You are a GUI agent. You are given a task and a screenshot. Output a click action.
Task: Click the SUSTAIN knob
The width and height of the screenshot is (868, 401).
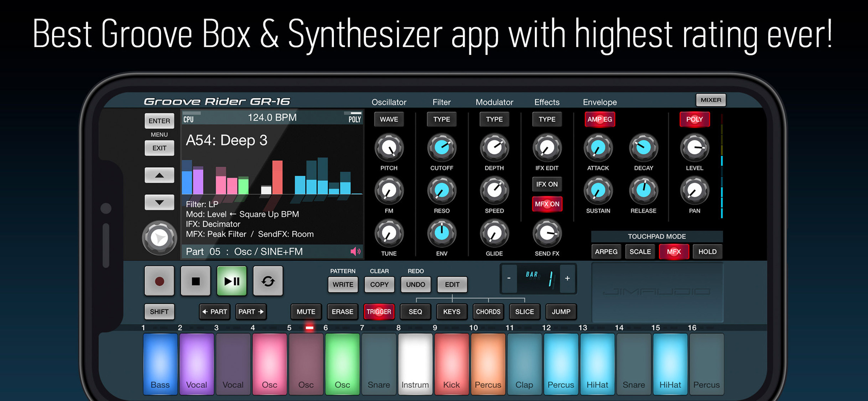click(598, 190)
